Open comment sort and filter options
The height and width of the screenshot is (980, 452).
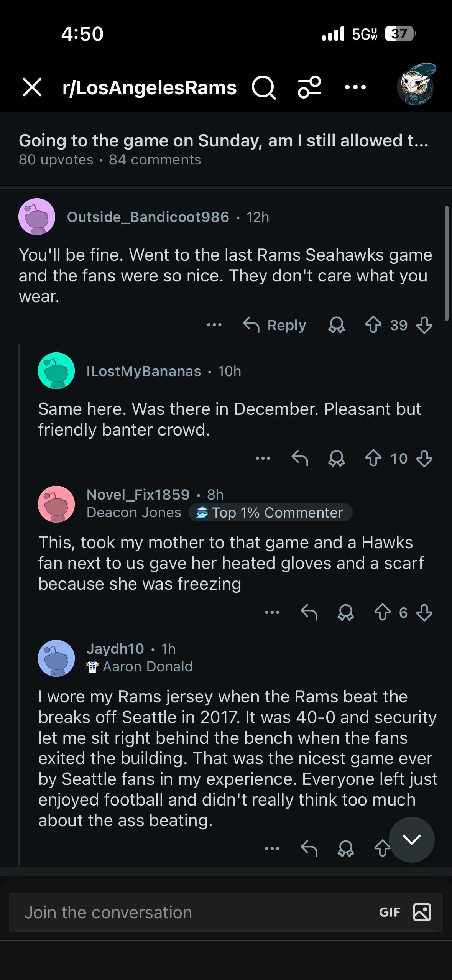coord(309,87)
